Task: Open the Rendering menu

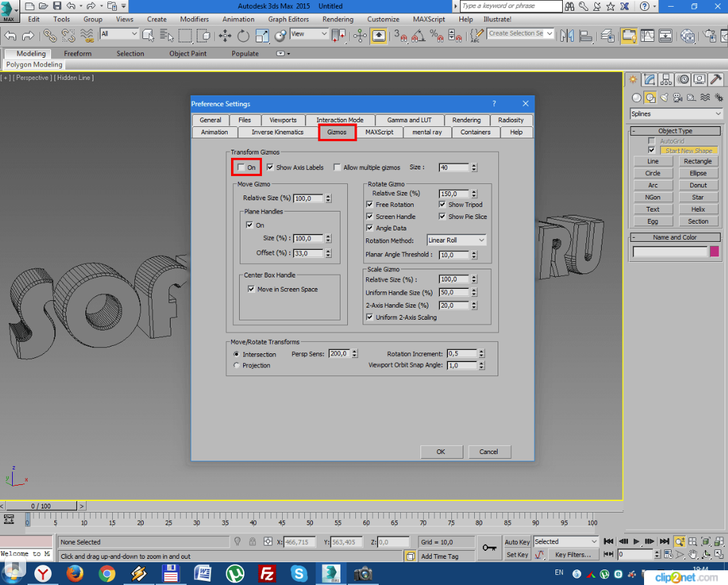Action: point(338,19)
